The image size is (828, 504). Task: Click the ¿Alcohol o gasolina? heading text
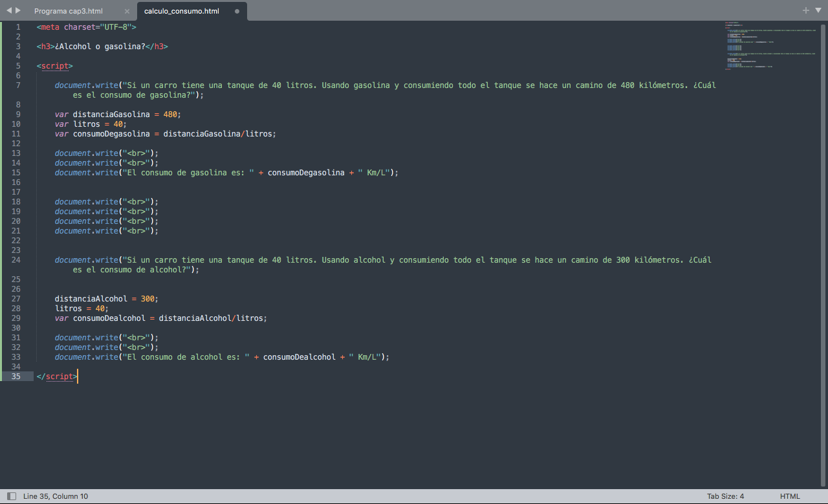pos(100,47)
